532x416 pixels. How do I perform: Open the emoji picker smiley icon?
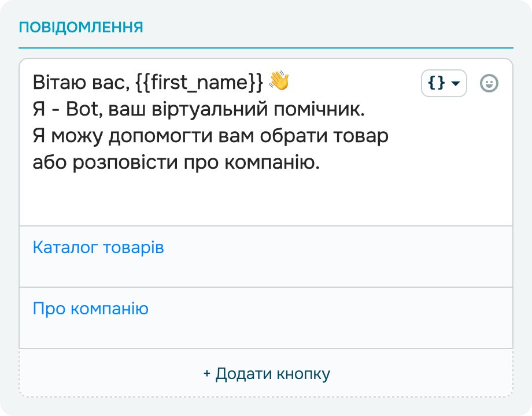coord(489,83)
